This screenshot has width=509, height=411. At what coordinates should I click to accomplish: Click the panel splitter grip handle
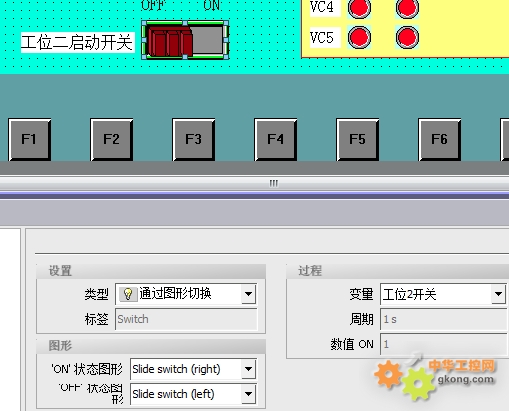coord(274,183)
